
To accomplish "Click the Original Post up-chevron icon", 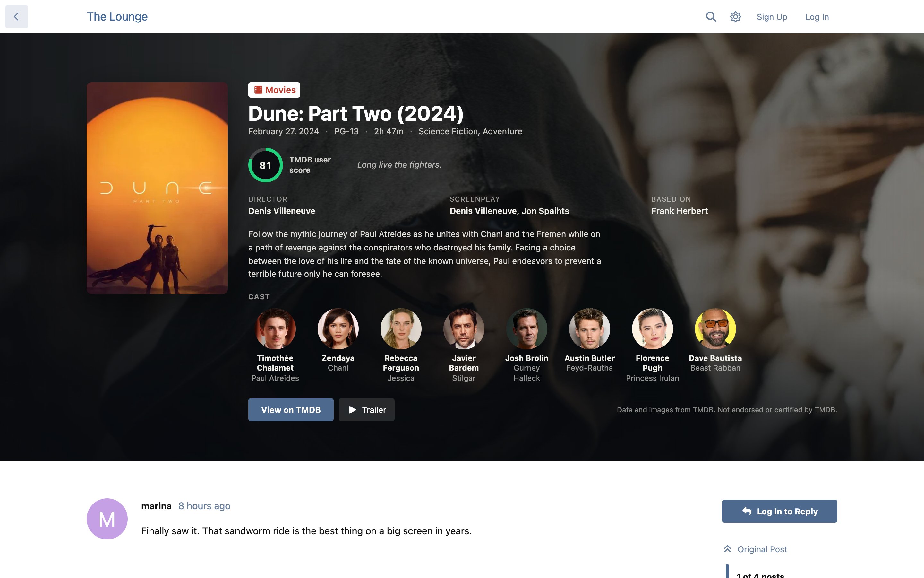I will [x=727, y=549].
